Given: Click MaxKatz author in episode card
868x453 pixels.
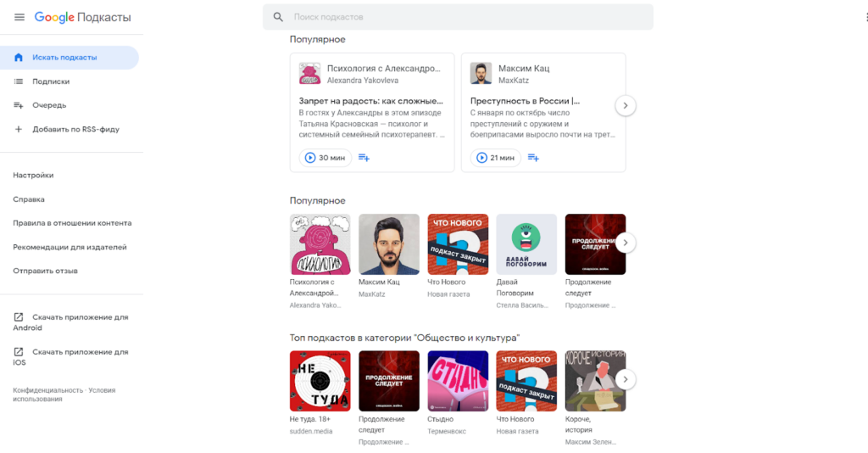Looking at the screenshot, I should coord(514,81).
